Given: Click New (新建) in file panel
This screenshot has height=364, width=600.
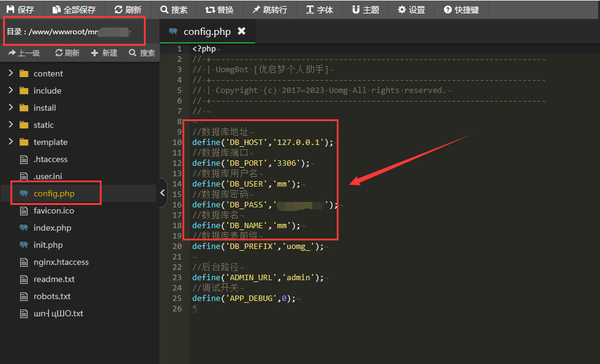Looking at the screenshot, I should tap(104, 53).
